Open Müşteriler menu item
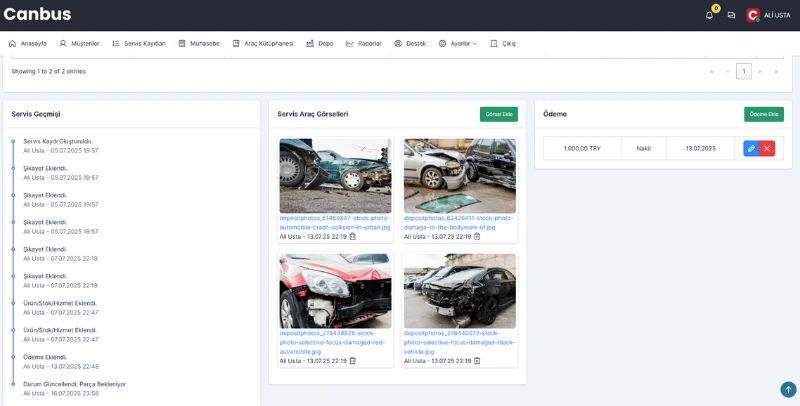 tap(79, 43)
